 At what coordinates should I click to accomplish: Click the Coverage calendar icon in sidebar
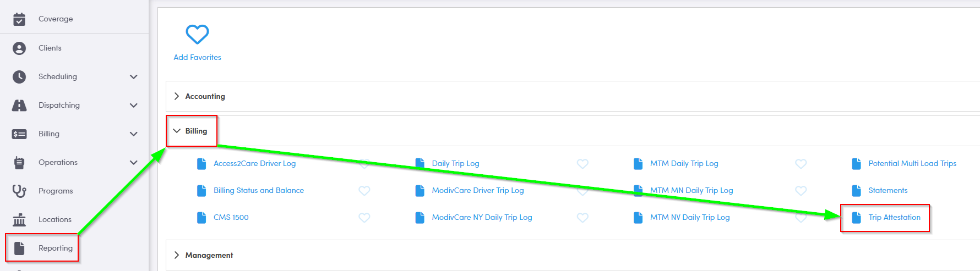click(x=19, y=19)
